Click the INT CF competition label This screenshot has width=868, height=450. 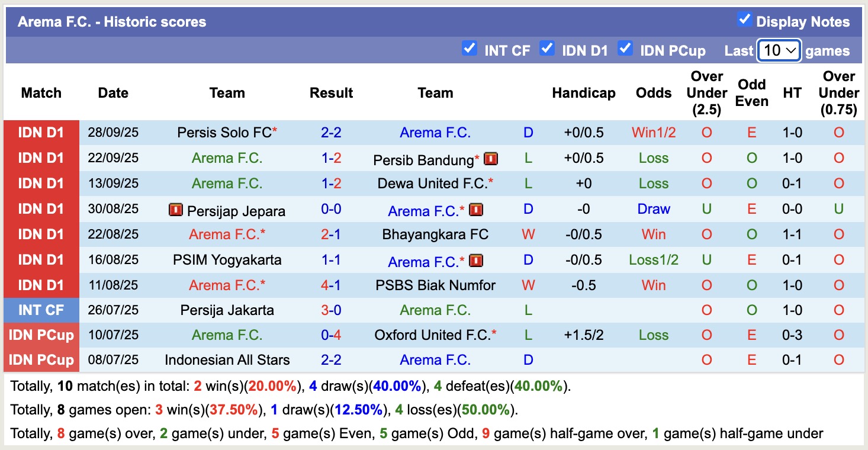coord(41,310)
